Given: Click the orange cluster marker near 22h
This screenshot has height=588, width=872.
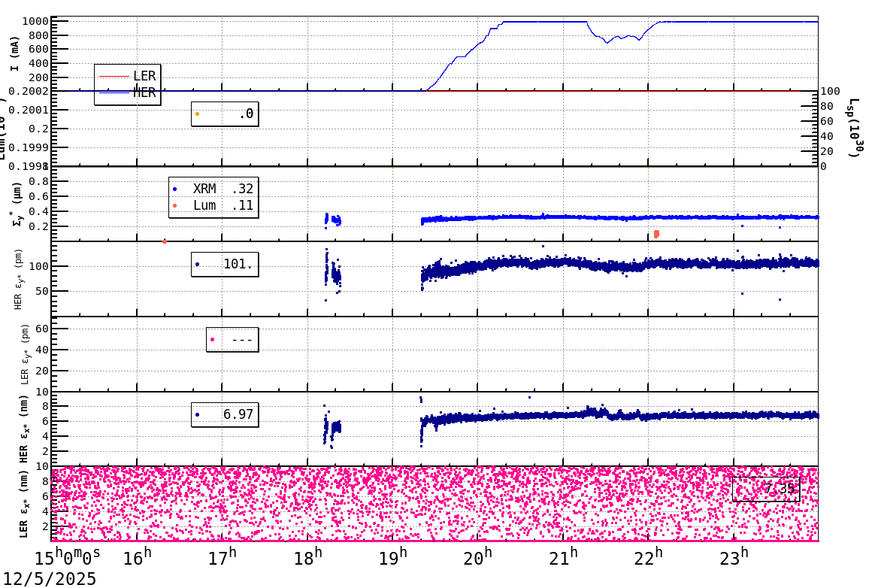Looking at the screenshot, I should pyautogui.click(x=656, y=235).
